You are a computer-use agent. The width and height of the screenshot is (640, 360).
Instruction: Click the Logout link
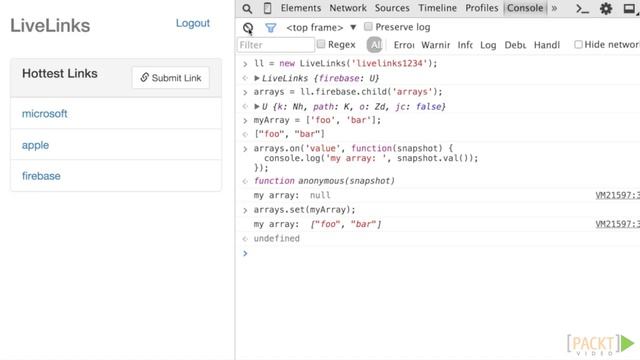click(193, 23)
